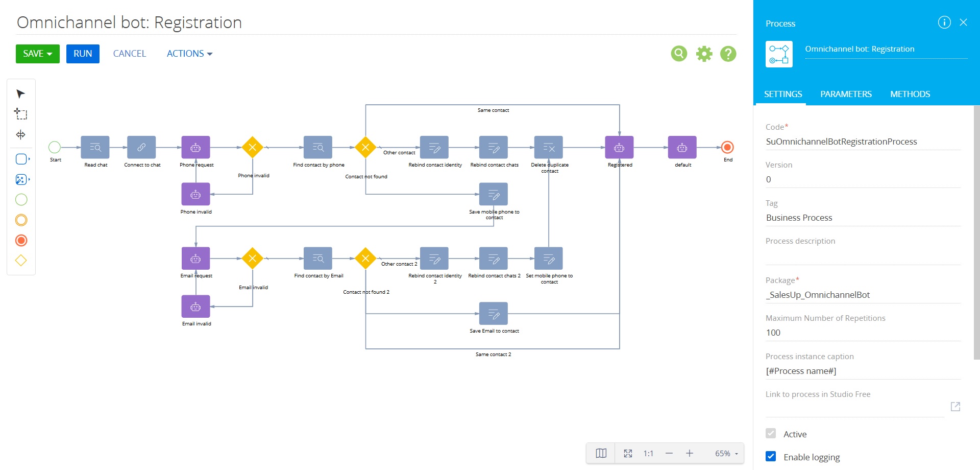Pick the user task element in palette

click(21, 159)
